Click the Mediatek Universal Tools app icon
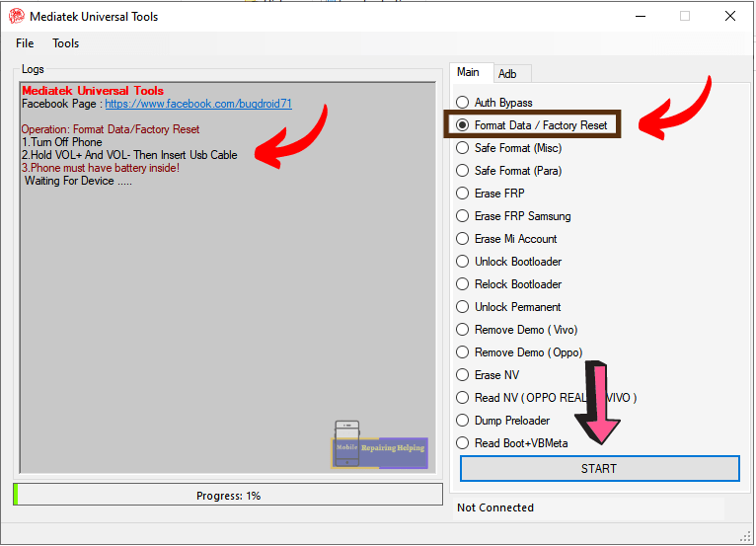The width and height of the screenshot is (756, 546). tap(17, 16)
